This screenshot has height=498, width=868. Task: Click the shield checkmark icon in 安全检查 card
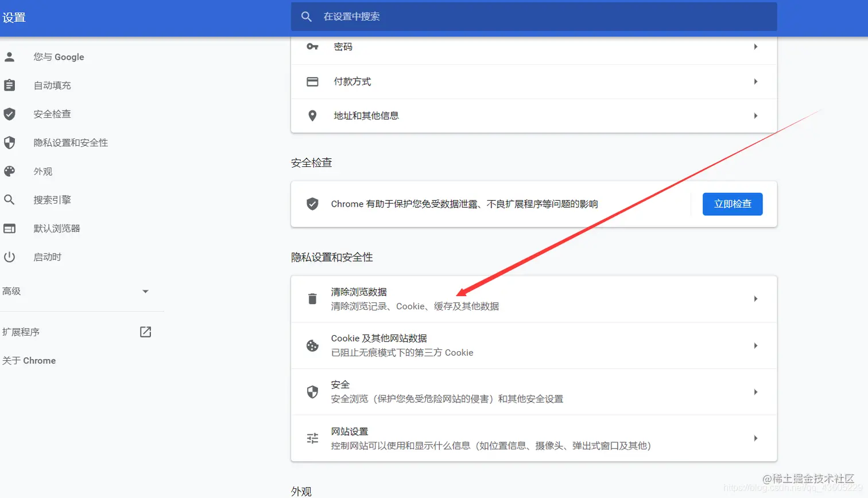coord(312,204)
